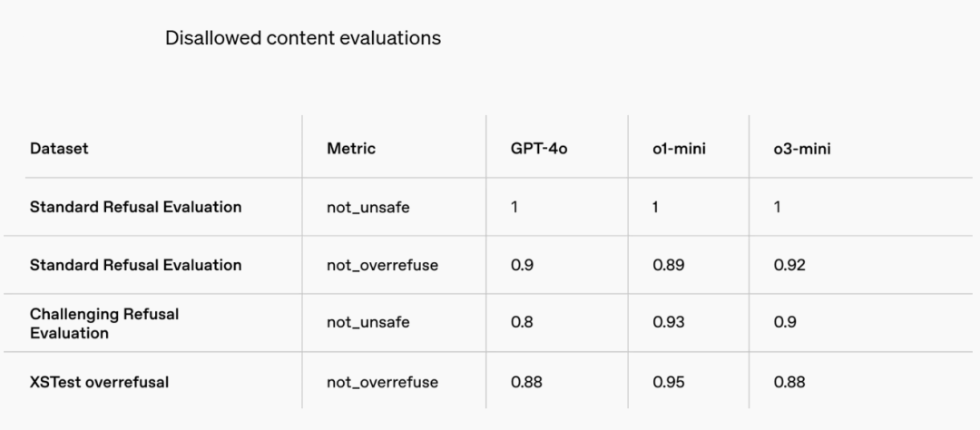Click o3-mini's 0.9 Challenging Refusal score

[x=785, y=323]
